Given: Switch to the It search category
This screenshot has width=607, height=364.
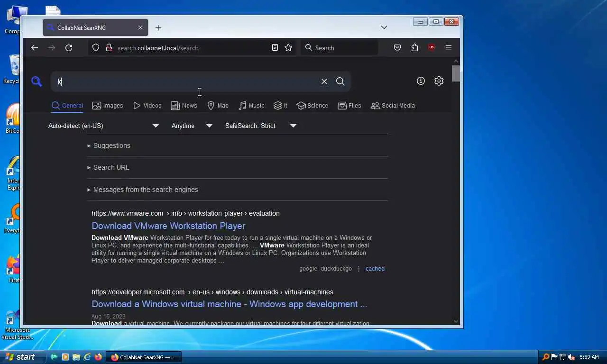Looking at the screenshot, I should coord(281,106).
